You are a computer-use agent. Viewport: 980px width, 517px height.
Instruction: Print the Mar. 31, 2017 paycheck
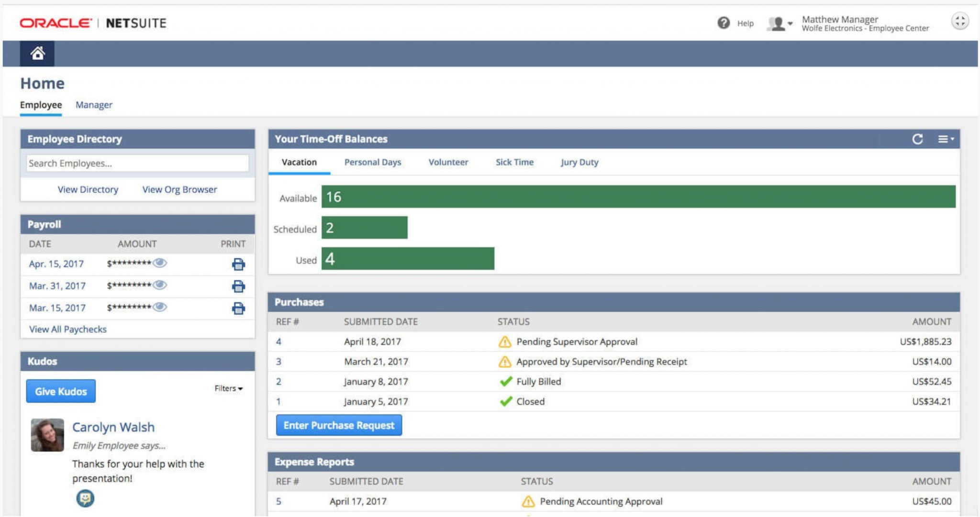pyautogui.click(x=238, y=286)
